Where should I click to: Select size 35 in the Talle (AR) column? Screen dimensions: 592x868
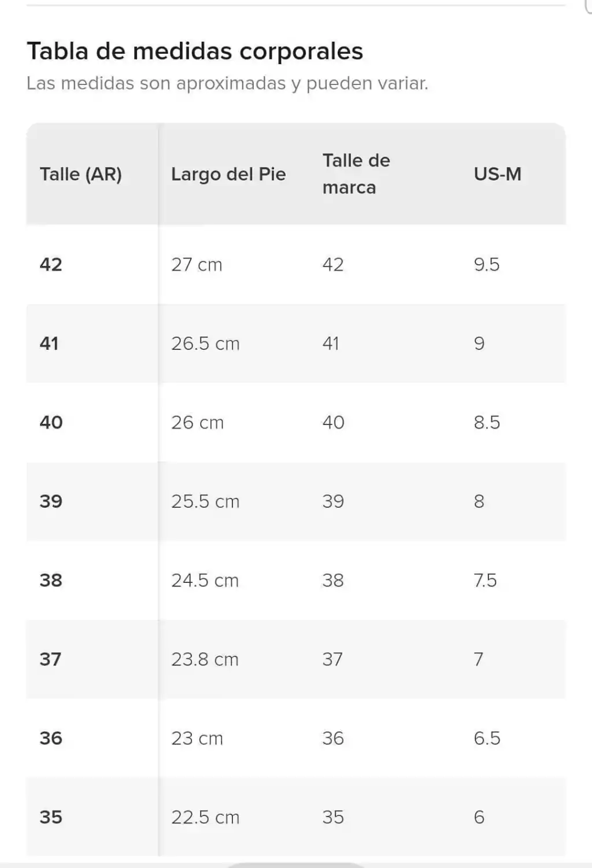tap(51, 817)
